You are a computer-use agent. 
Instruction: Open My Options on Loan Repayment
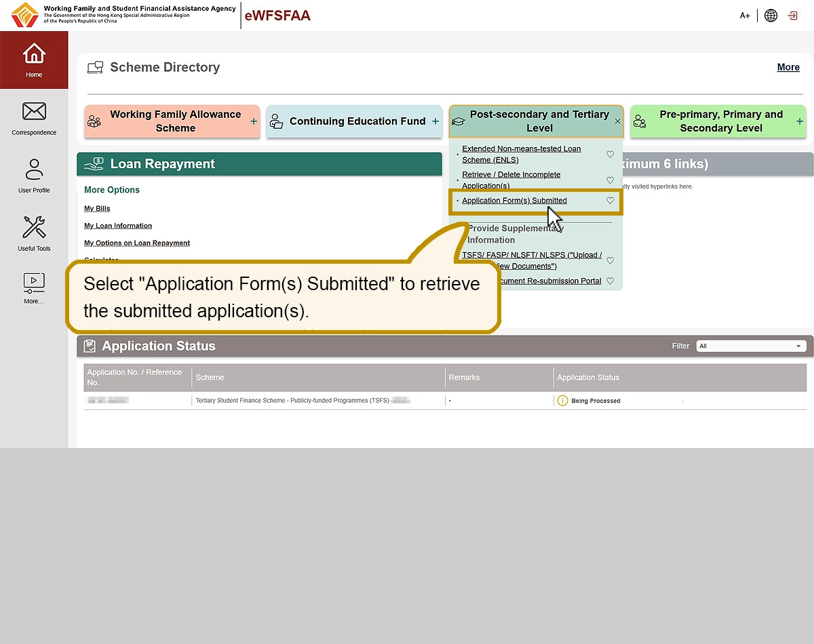point(137,243)
